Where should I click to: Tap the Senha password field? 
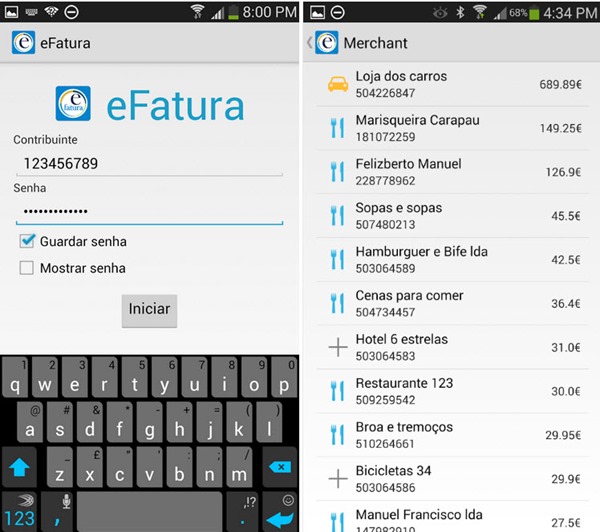point(149,211)
